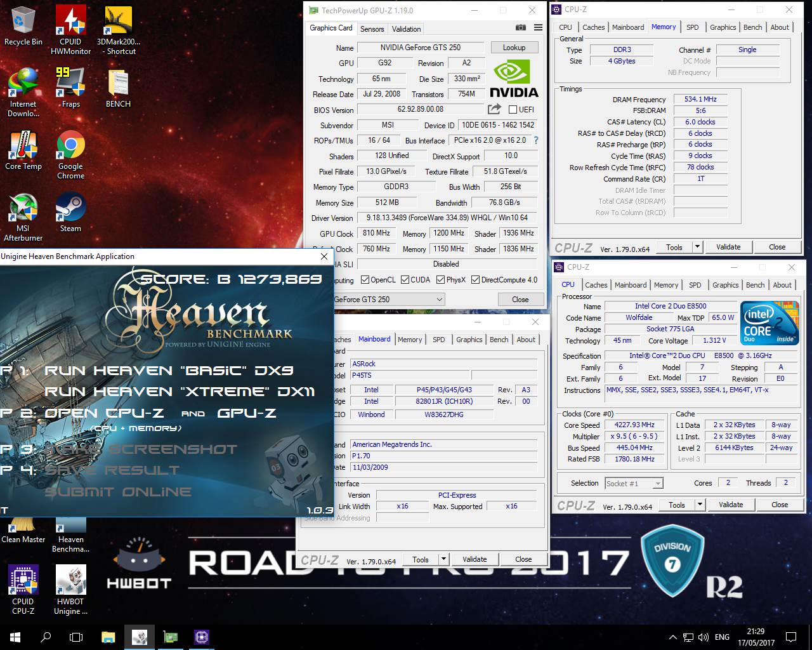
Task: Click Validate in CPU-Z CPU window
Action: point(731,505)
